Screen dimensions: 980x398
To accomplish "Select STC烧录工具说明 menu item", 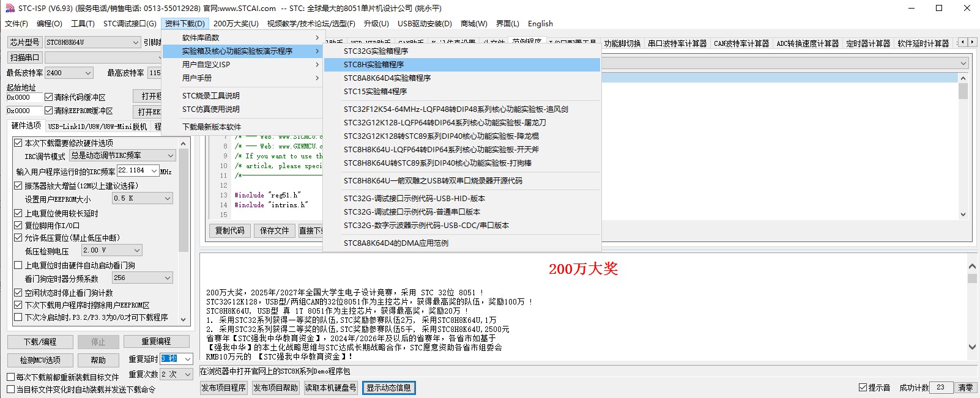I will (242, 96).
